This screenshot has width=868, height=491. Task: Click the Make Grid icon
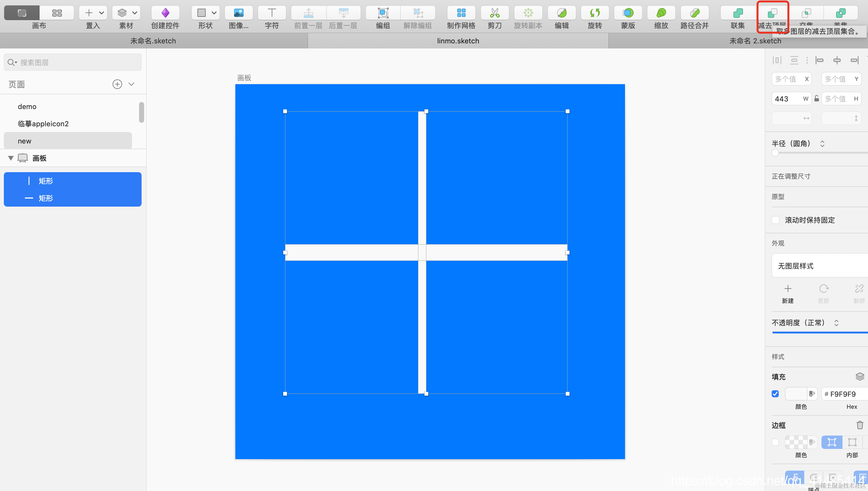pos(461,13)
